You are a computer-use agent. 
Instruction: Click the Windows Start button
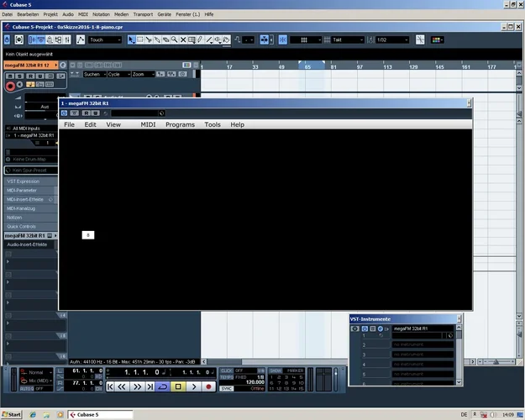(x=12, y=415)
